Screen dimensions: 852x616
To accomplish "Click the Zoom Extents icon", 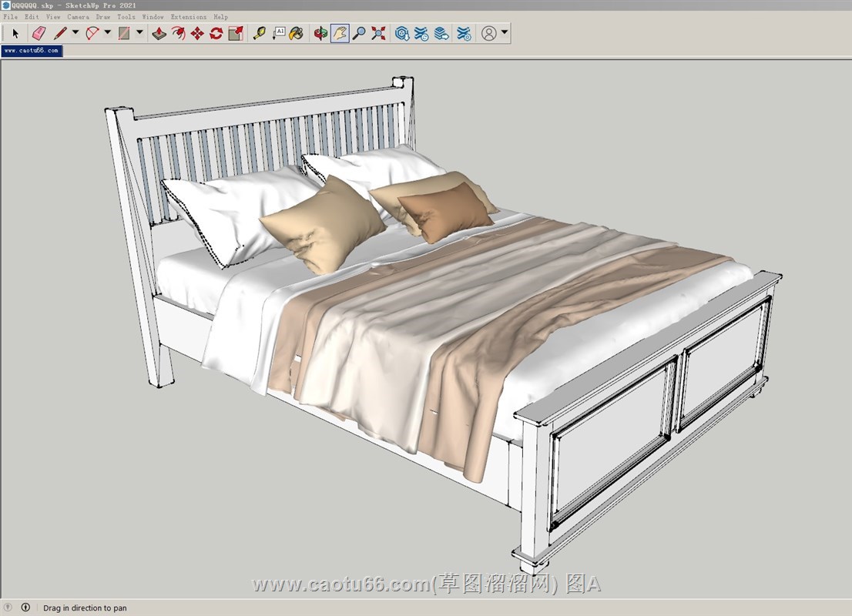I will pos(378,33).
